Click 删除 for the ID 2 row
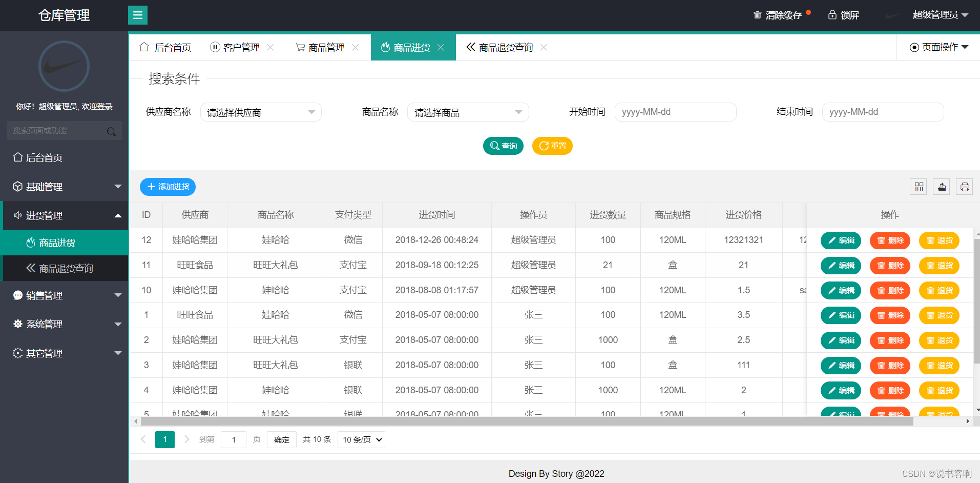980x483 pixels. point(890,340)
